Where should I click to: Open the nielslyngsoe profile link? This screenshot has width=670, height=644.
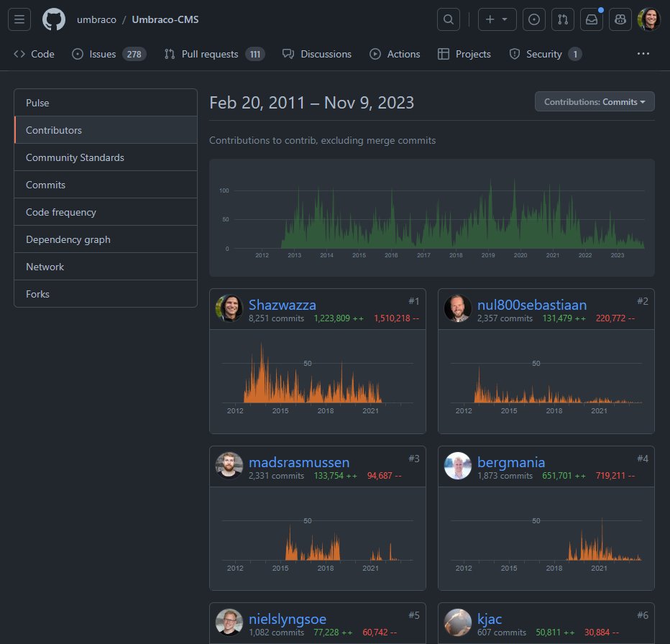click(x=287, y=619)
